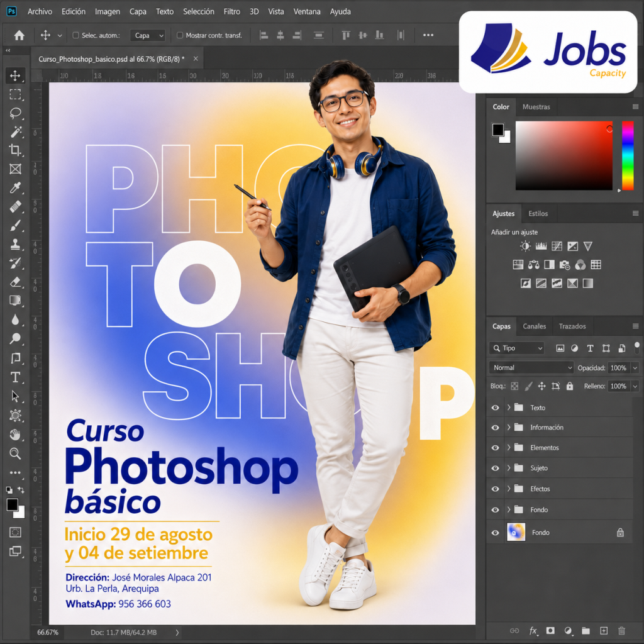Add a layer mask
Viewport: 644px width, 644px height.
click(x=550, y=630)
